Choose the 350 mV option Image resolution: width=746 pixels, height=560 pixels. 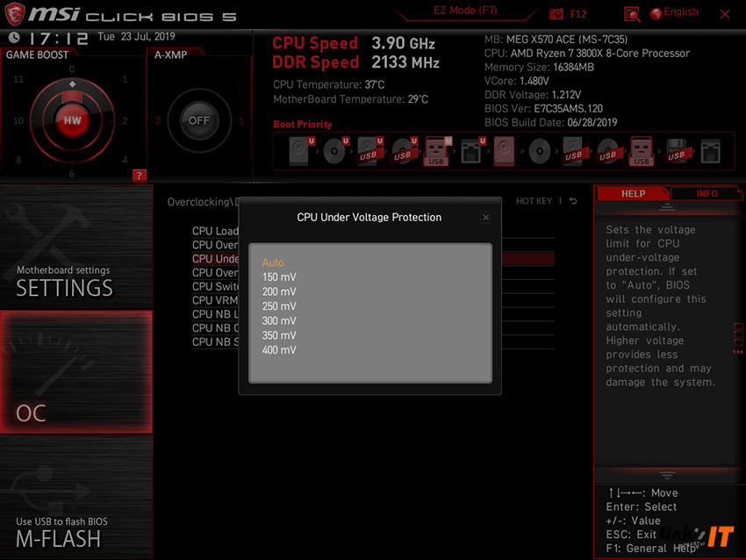point(279,335)
